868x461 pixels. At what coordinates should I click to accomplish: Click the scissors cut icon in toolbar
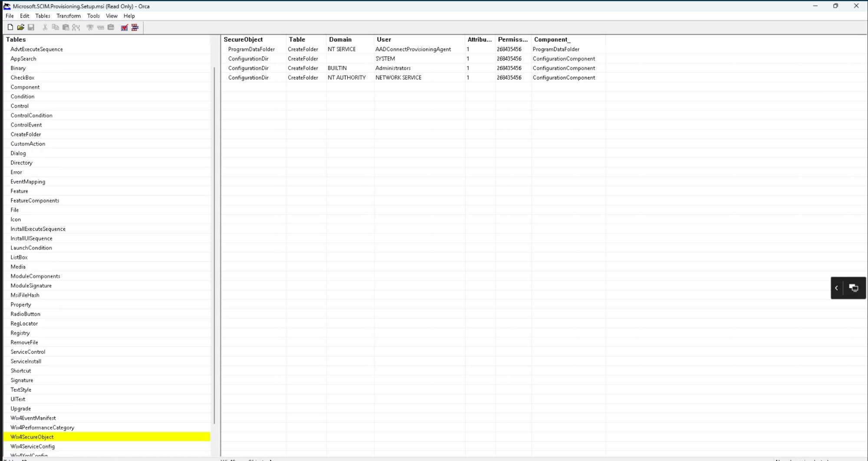point(45,27)
